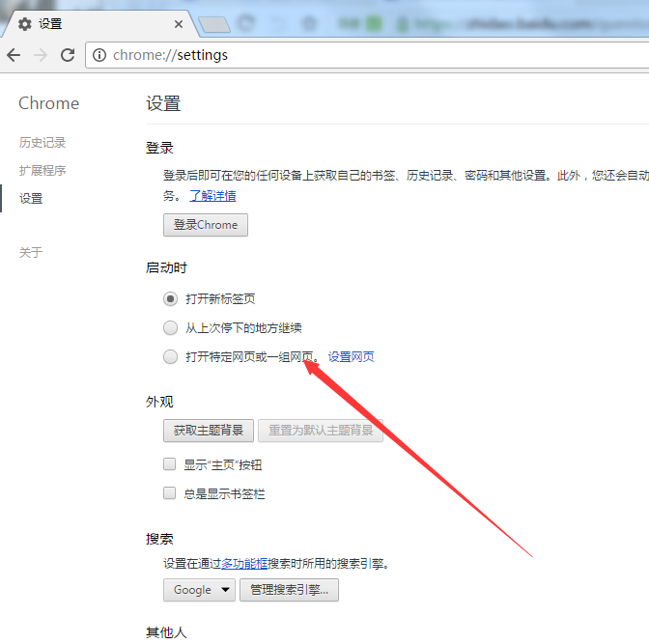
Task: Click the browser forward arrow
Action: 41,55
